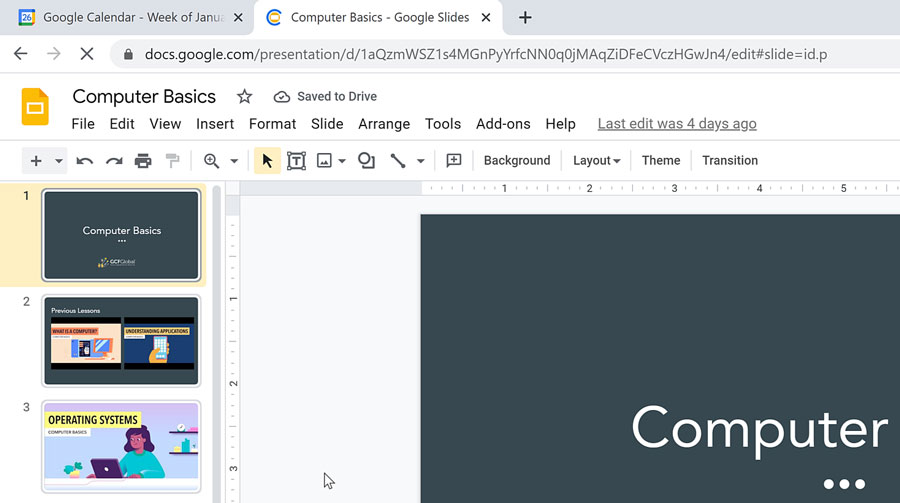This screenshot has width=900, height=503.
Task: Open the View menu
Action: 165,124
